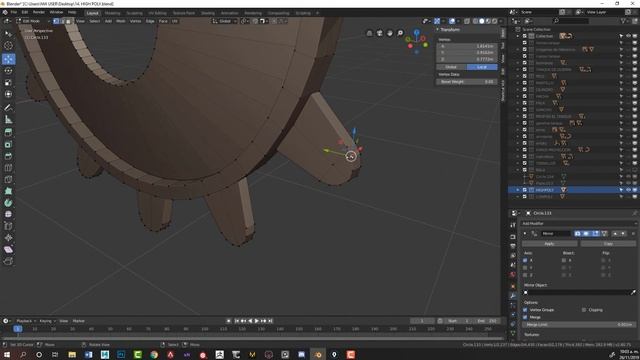Open the Output properties tab icon
Screen dimensions: 640x360
(x=513, y=246)
